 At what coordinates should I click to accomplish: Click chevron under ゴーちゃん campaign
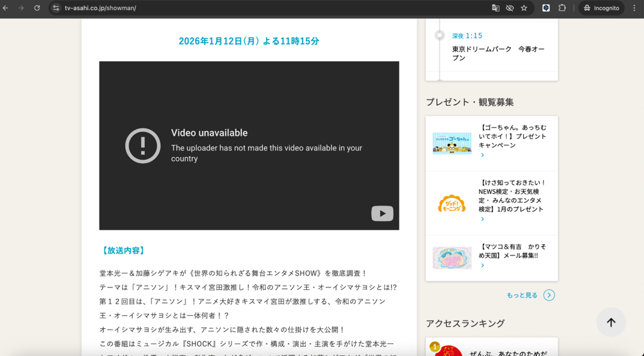(482, 155)
